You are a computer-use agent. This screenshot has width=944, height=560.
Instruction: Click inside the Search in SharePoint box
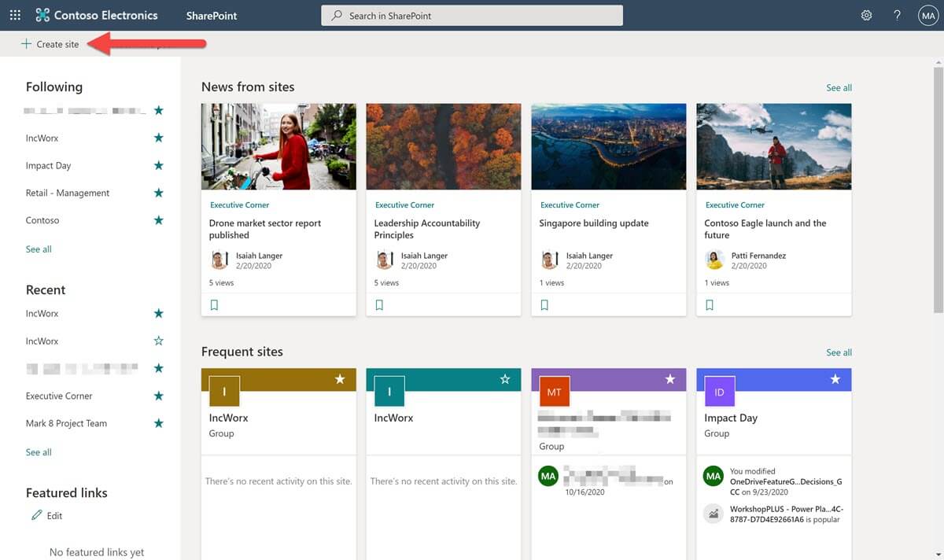[472, 15]
